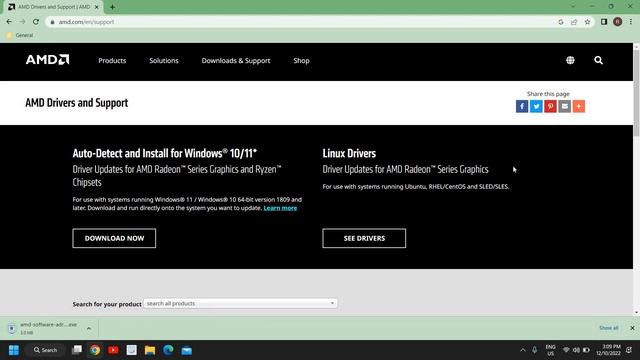The width and height of the screenshot is (640, 360).
Task: Open the site search magnifier icon
Action: pos(598,60)
